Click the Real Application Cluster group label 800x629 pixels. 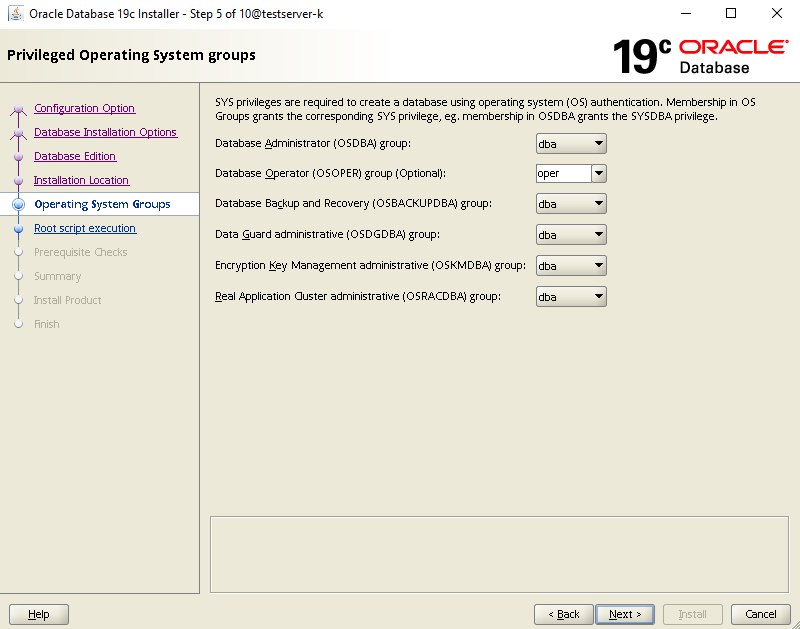coord(358,296)
